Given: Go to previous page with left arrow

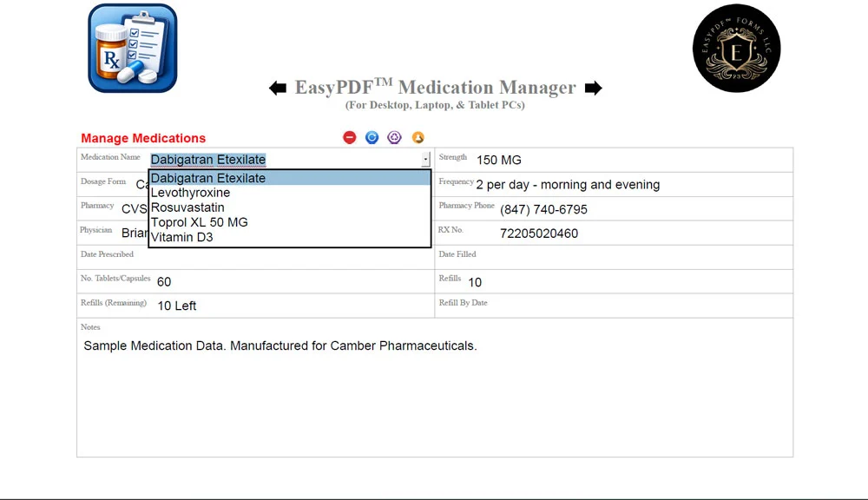Looking at the screenshot, I should (x=278, y=88).
